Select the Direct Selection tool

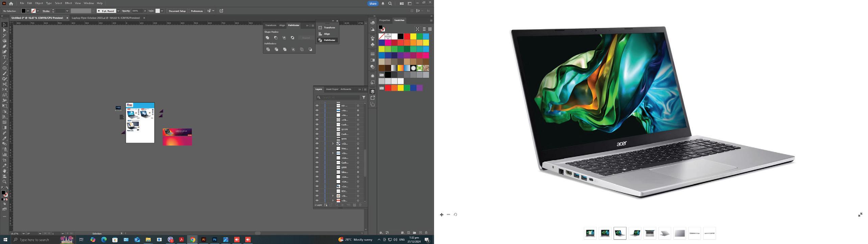[4, 30]
